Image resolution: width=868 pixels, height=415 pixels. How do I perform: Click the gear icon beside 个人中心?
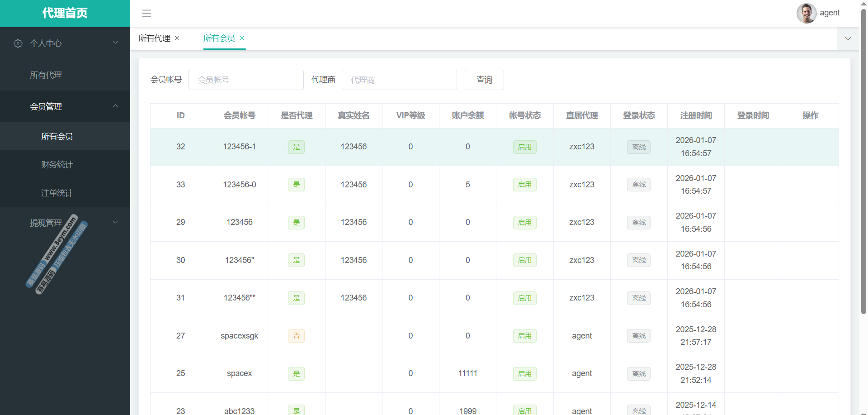(18, 43)
